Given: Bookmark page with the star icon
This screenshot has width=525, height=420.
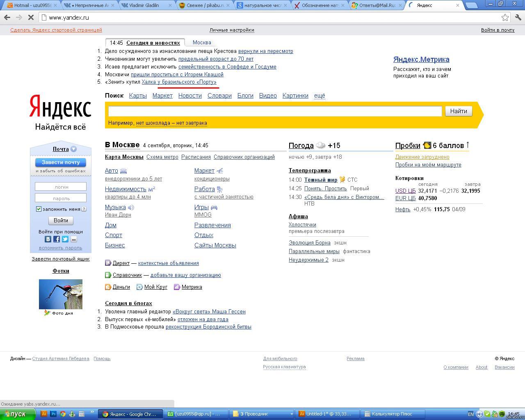Looking at the screenshot, I should (x=505, y=18).
